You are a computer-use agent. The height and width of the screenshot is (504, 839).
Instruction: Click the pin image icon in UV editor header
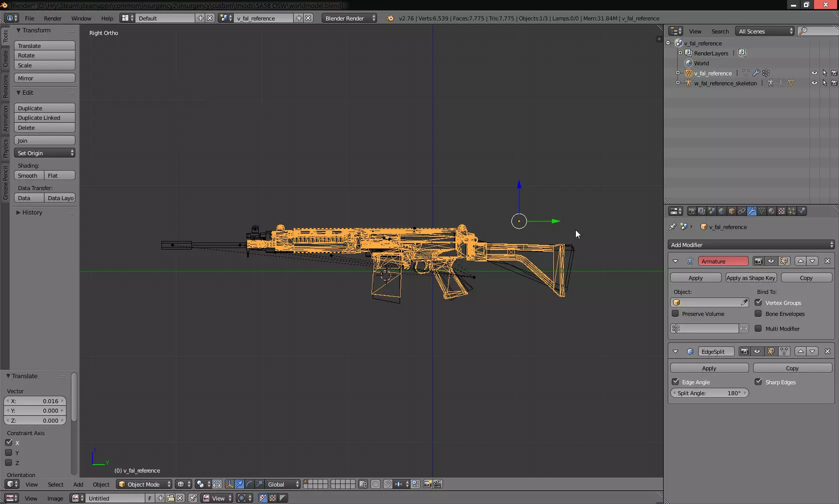click(x=192, y=498)
